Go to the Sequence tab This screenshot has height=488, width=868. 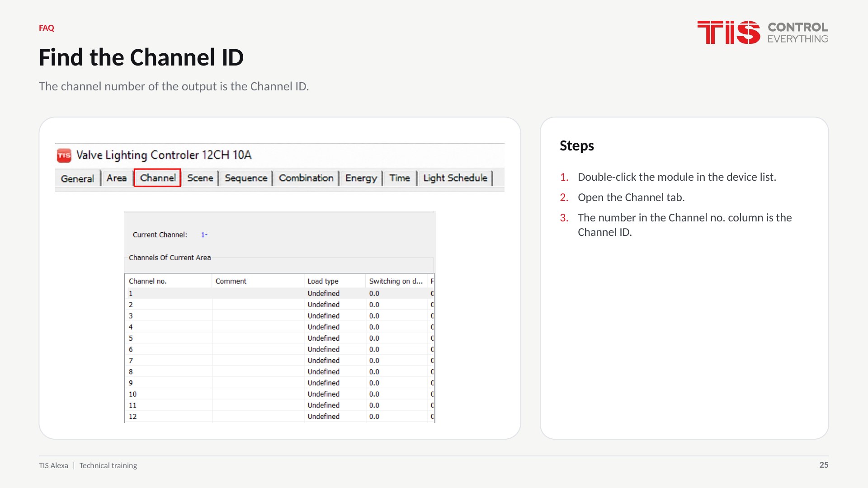[246, 178]
